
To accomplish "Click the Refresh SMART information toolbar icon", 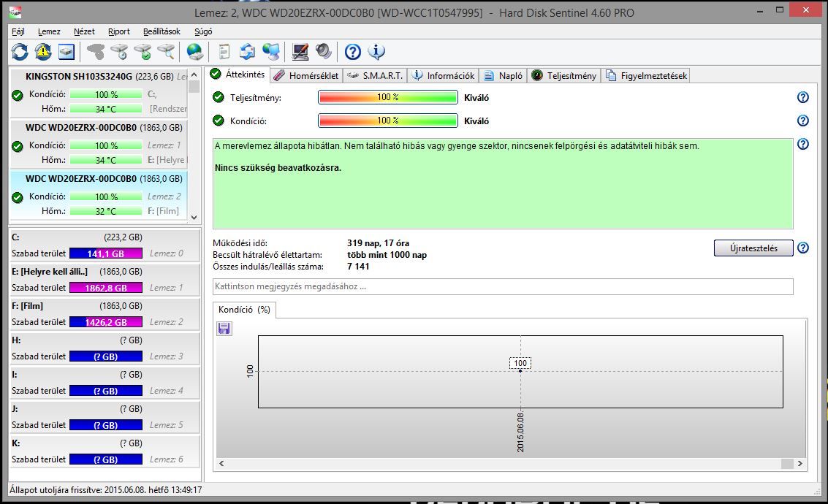I will (x=20, y=52).
